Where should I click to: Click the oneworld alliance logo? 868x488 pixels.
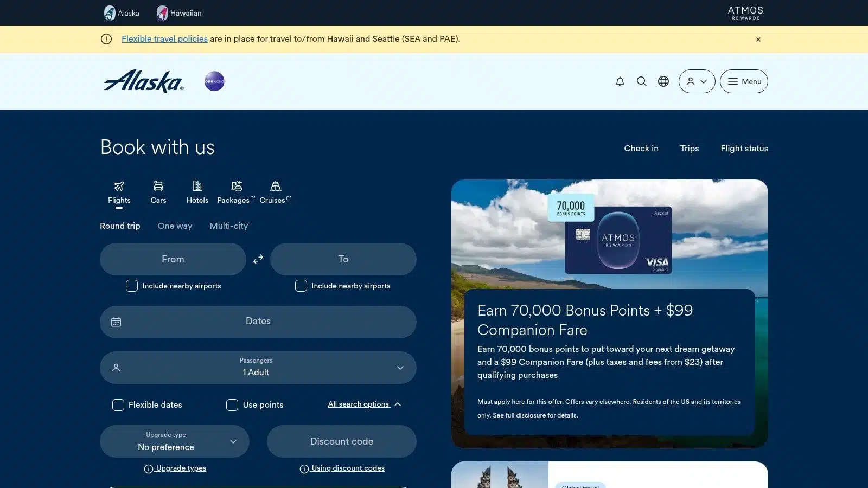click(214, 81)
